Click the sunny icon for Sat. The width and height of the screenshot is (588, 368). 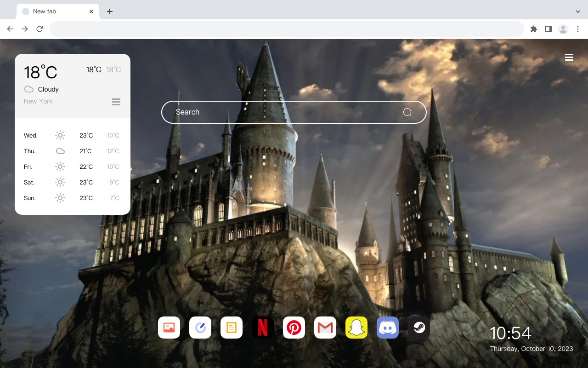[x=60, y=182]
